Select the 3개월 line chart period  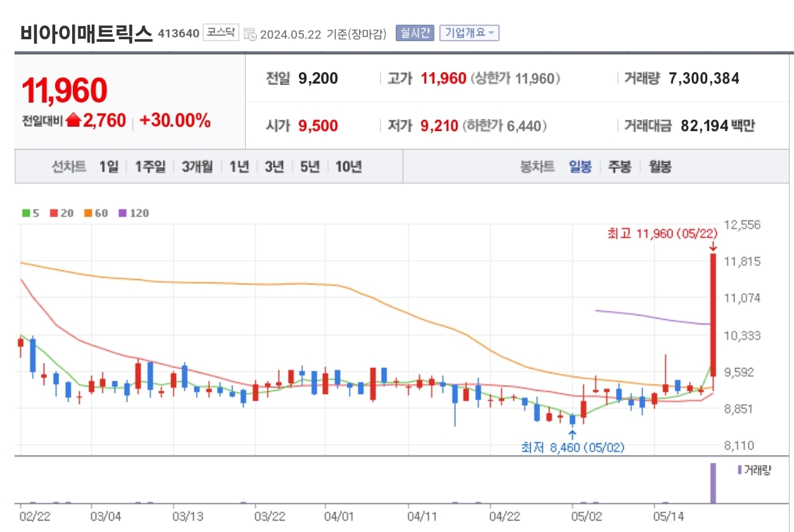(x=197, y=167)
